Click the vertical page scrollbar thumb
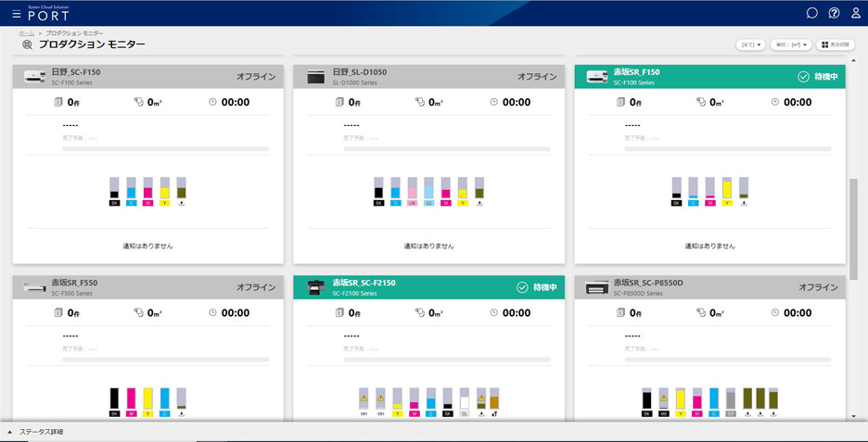 tap(853, 229)
